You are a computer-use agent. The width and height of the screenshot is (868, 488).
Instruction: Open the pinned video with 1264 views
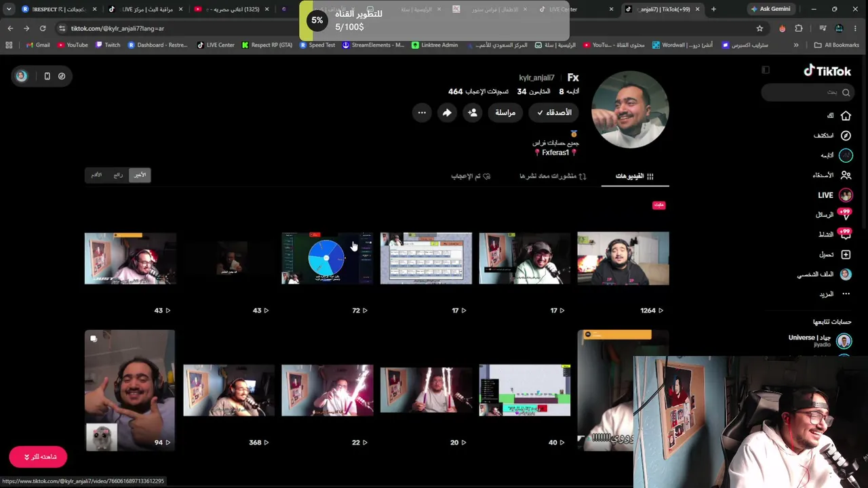pyautogui.click(x=623, y=258)
